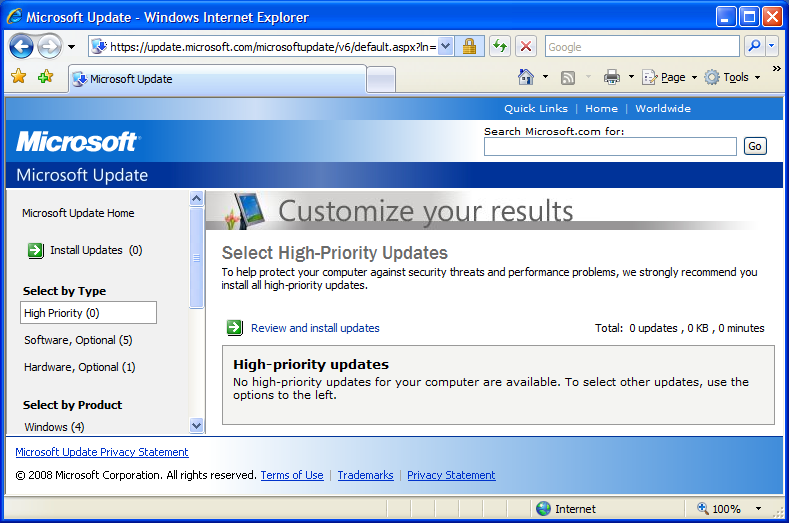Select the Microsoft Update tab
Screen dimensions: 789x523
[217, 79]
